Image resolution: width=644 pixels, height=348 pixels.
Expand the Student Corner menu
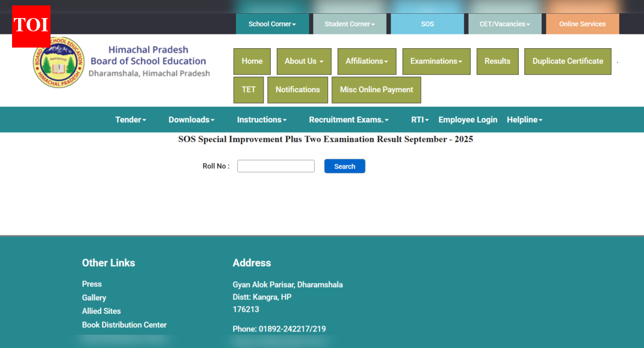click(350, 24)
